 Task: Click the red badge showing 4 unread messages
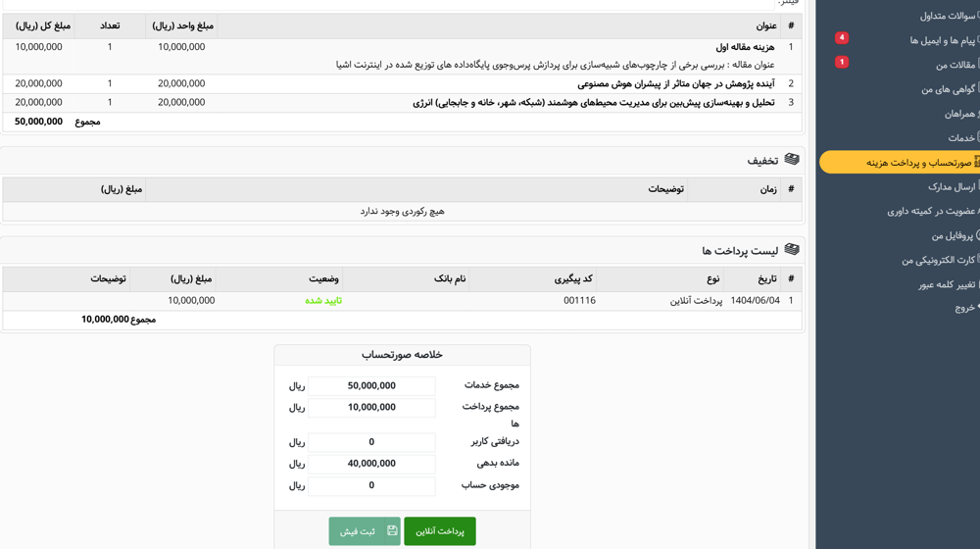click(841, 38)
